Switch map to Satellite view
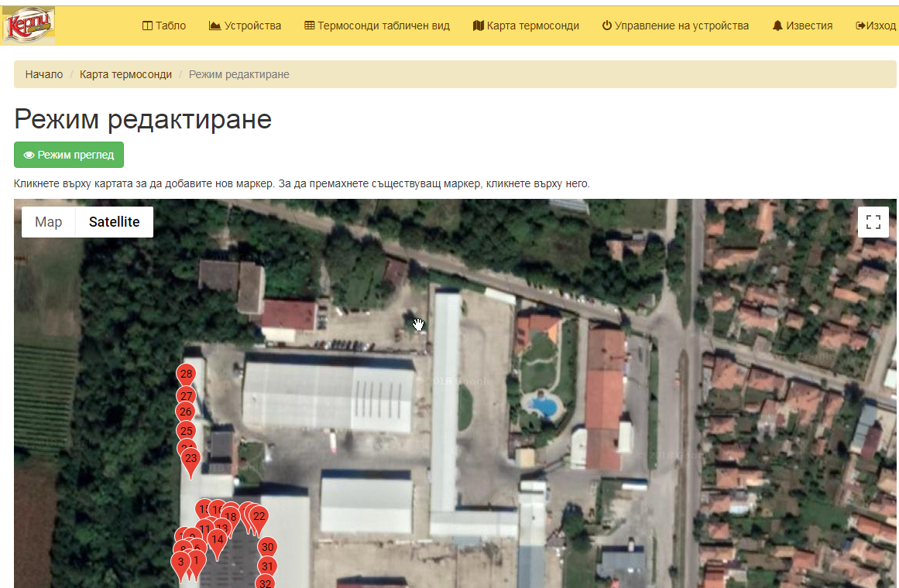The image size is (899, 588). click(x=114, y=222)
